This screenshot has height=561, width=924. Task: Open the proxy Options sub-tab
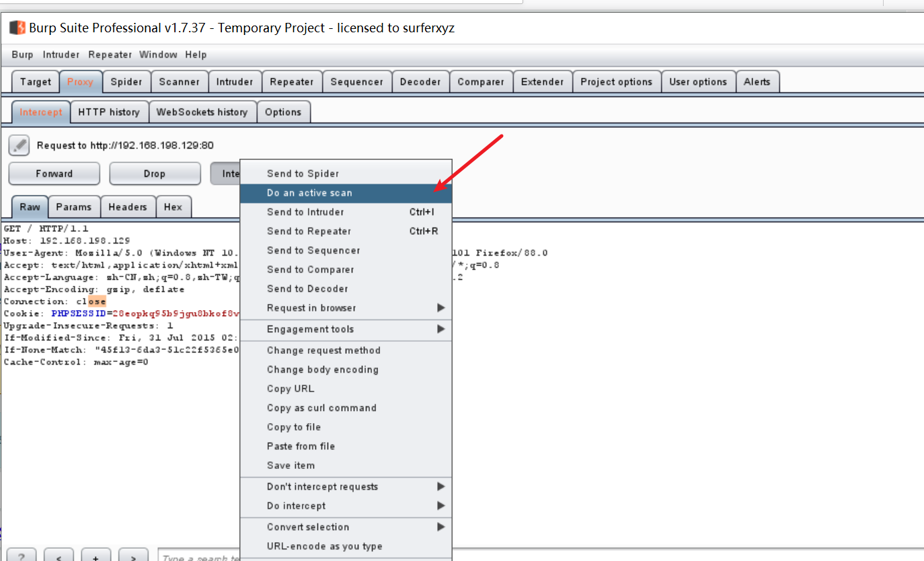(x=283, y=112)
